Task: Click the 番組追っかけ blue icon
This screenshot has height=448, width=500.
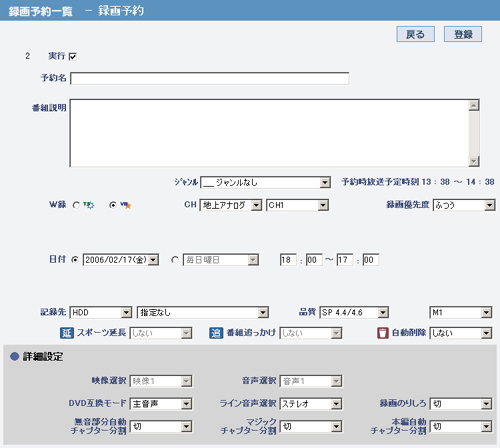Action: click(x=216, y=333)
